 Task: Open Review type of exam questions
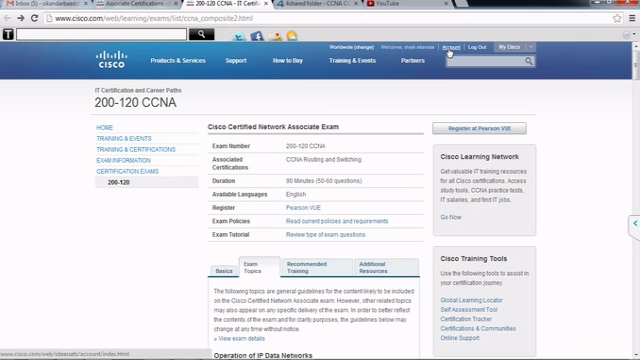click(325, 235)
